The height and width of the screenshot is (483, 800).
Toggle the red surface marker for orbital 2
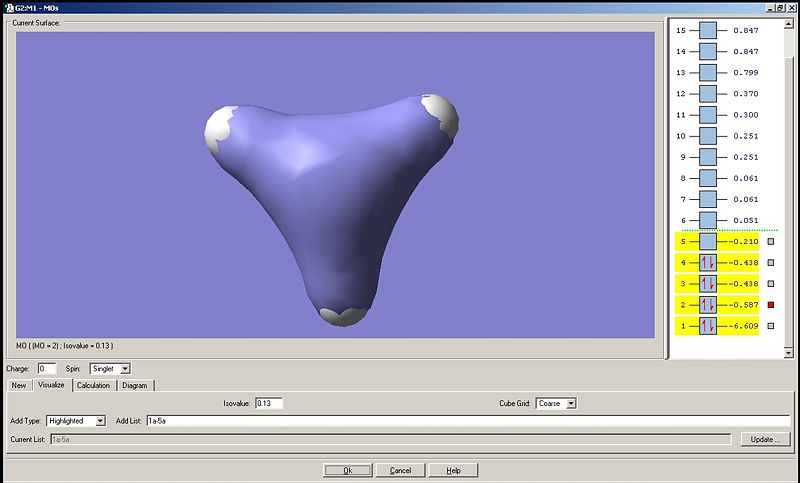pos(771,305)
